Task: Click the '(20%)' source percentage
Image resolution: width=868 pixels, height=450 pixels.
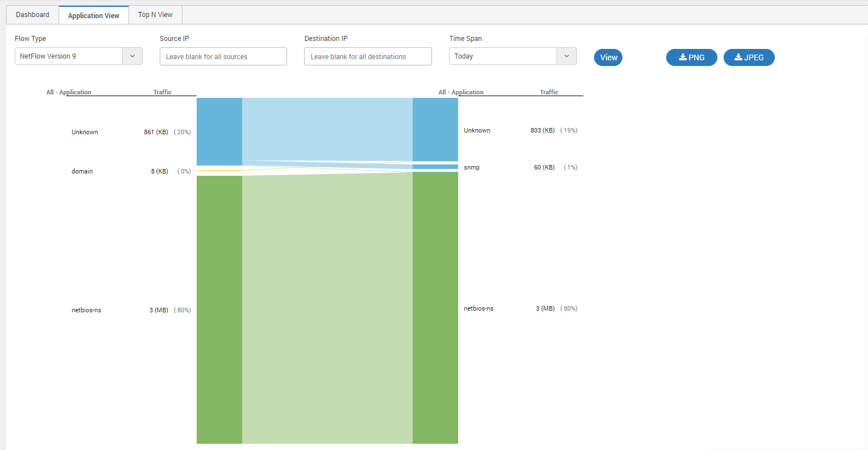Action: coord(182,132)
